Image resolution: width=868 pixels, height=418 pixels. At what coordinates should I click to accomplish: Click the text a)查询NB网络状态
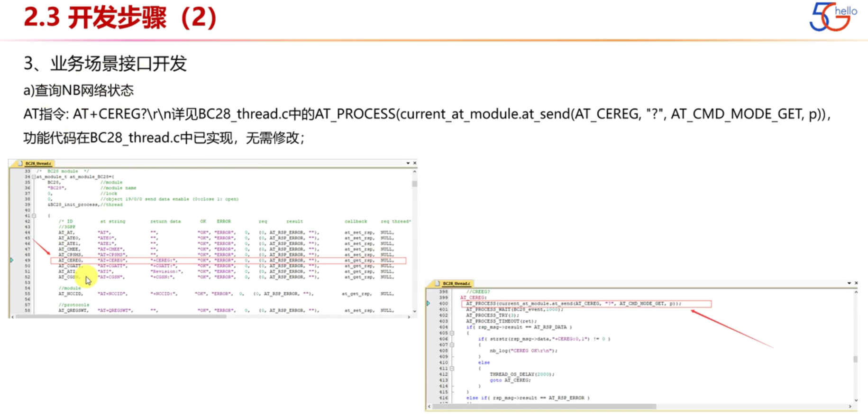pos(79,90)
